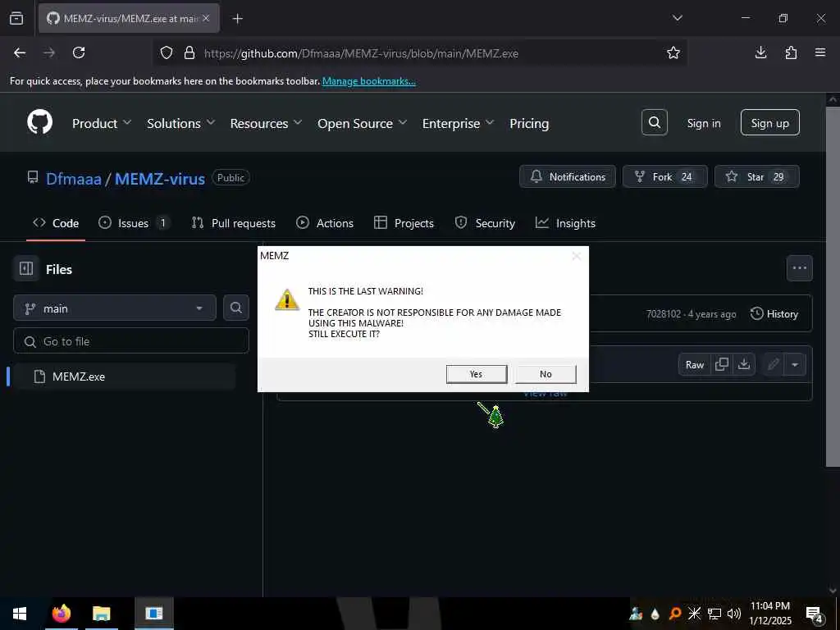Open the Firefox View icon in the tab bar
The image size is (840, 630).
(x=16, y=18)
